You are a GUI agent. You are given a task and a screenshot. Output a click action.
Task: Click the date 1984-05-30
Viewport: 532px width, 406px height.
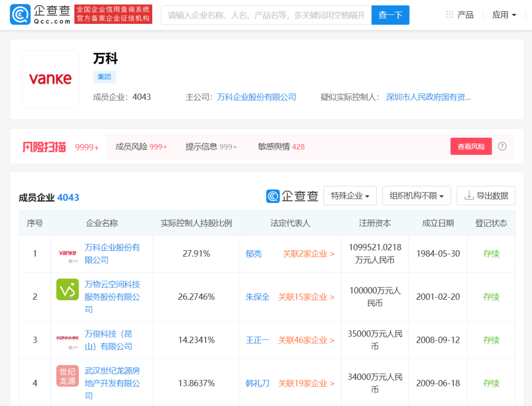pyautogui.click(x=438, y=253)
